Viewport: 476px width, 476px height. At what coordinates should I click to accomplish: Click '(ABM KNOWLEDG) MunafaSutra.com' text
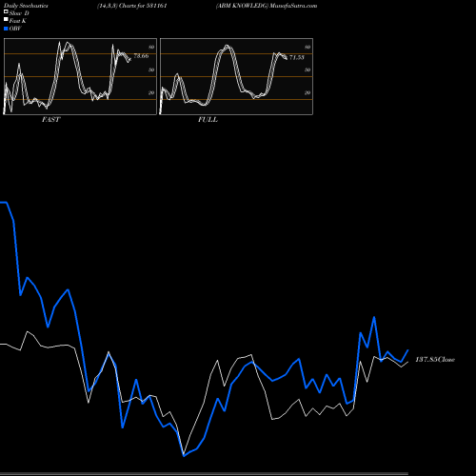(267, 6)
